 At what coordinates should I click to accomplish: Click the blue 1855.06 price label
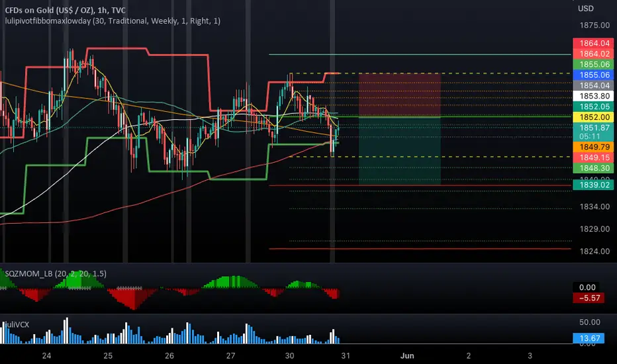click(593, 75)
